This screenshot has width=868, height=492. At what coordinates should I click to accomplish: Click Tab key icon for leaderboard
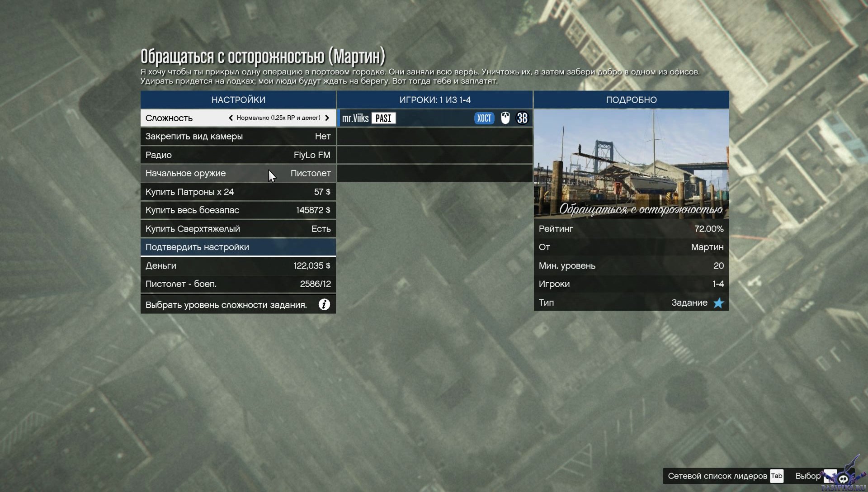click(777, 476)
